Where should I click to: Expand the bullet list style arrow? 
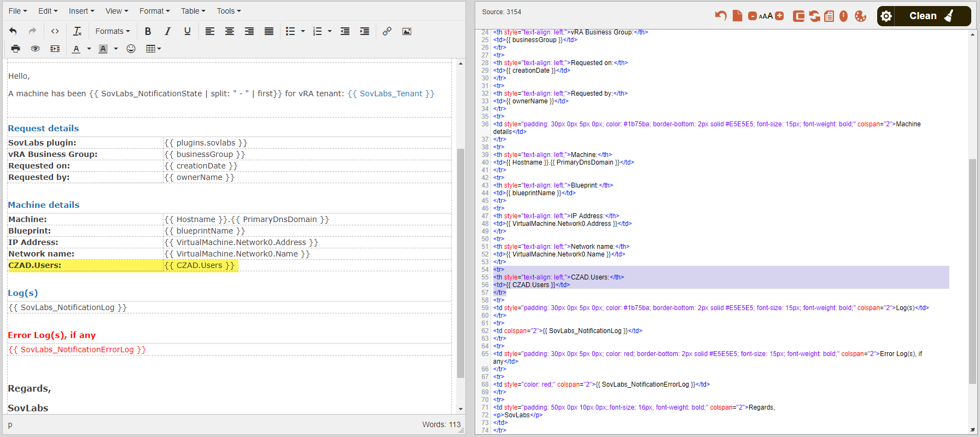303,31
